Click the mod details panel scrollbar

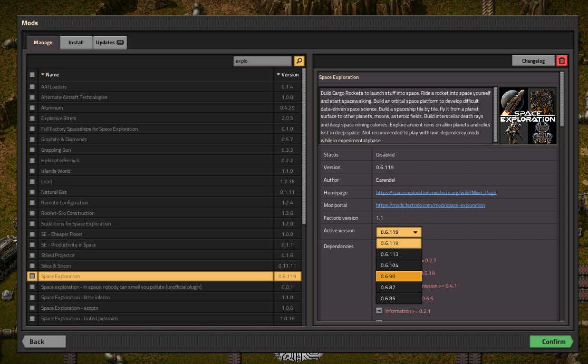click(x=562, y=99)
